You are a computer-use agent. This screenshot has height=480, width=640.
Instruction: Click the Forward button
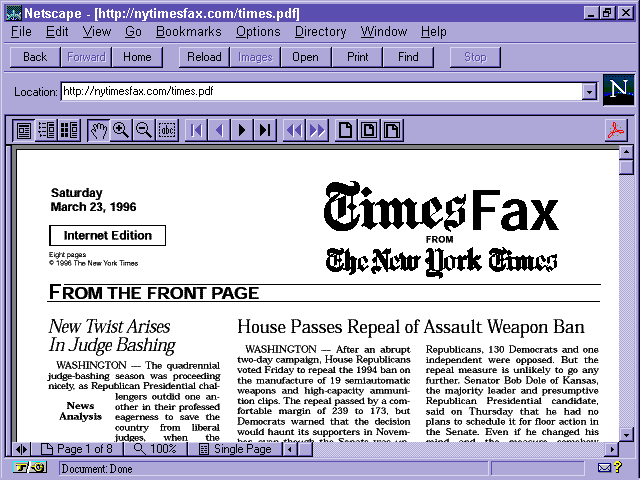click(x=86, y=57)
